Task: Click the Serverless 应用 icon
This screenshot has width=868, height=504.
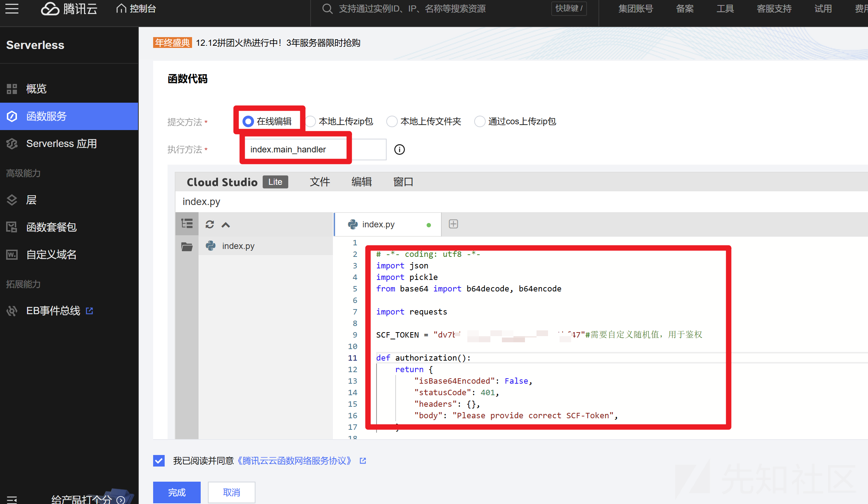Action: (12, 144)
